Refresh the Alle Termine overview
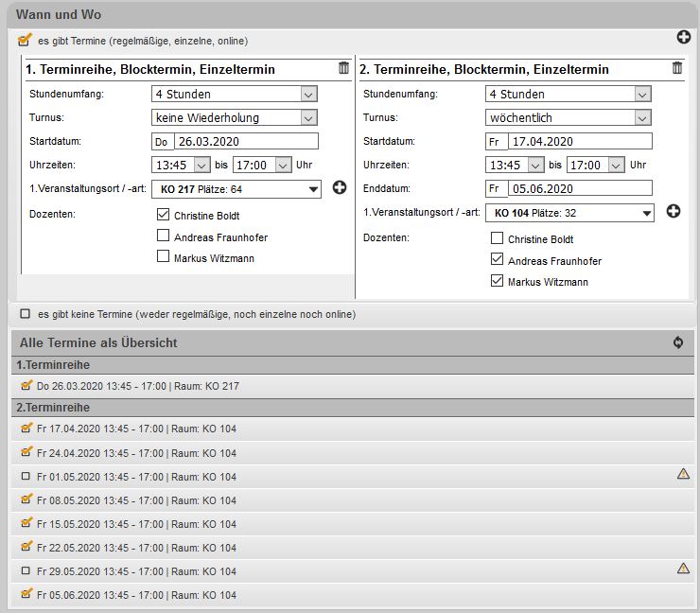The height and width of the screenshot is (613, 700). [678, 342]
